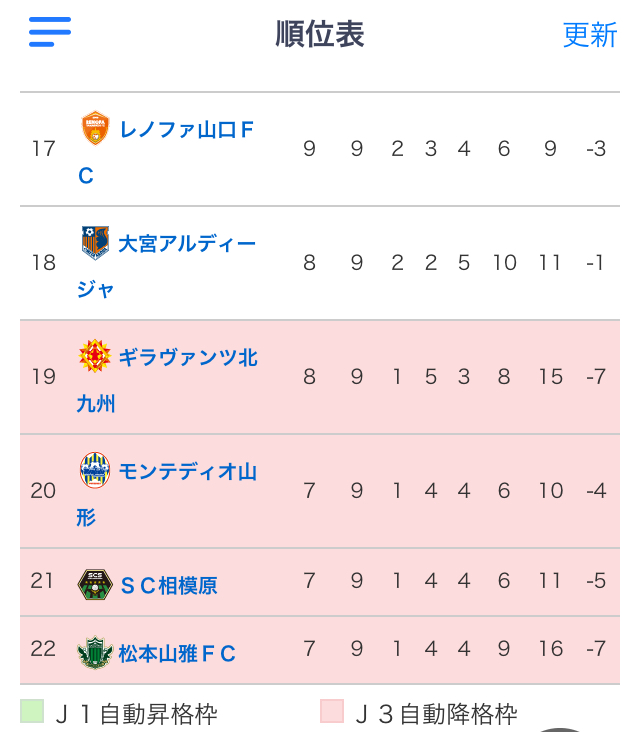Screen dimensions: 640x732
Task: Click the Montedio Yamagata crest icon
Action: (x=95, y=470)
